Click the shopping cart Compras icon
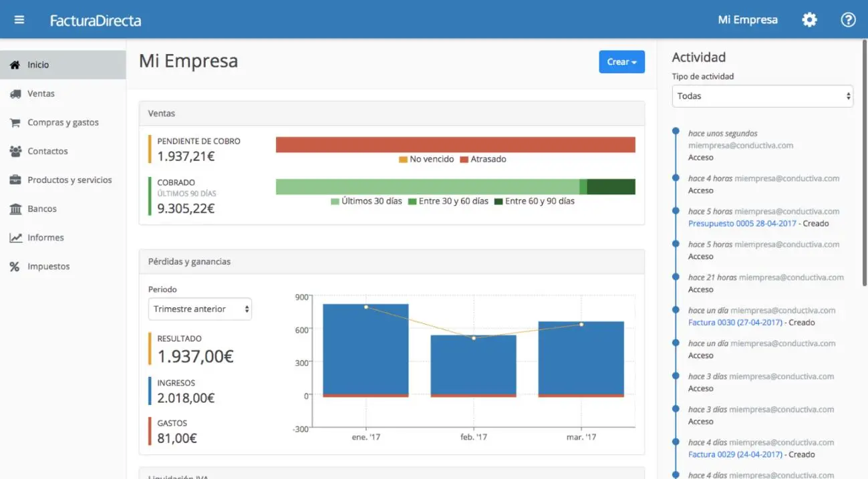 pyautogui.click(x=15, y=123)
